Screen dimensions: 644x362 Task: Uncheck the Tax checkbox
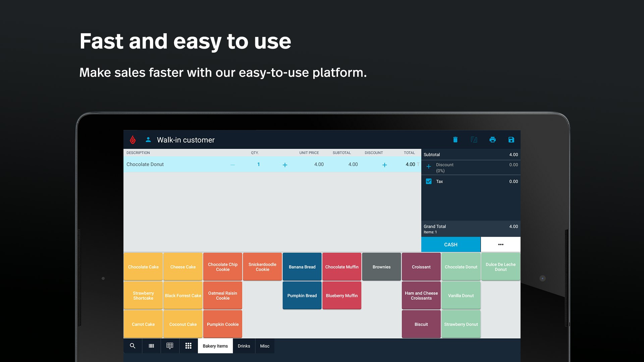coord(429,181)
